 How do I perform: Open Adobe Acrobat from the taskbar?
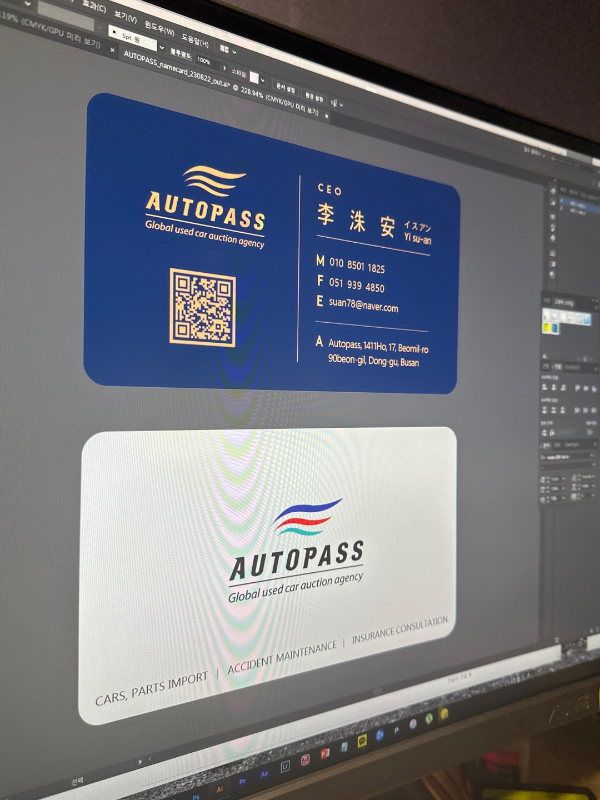(305, 760)
